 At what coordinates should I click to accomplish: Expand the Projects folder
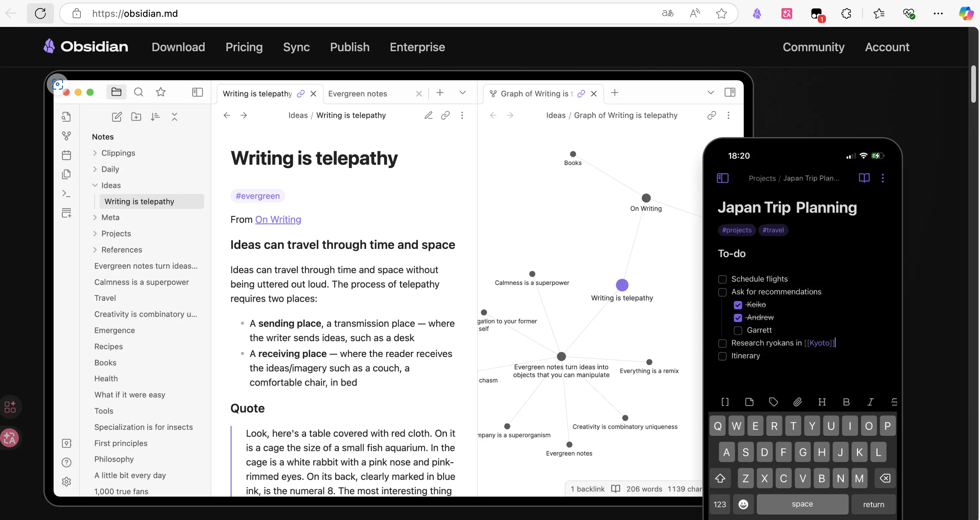point(116,234)
